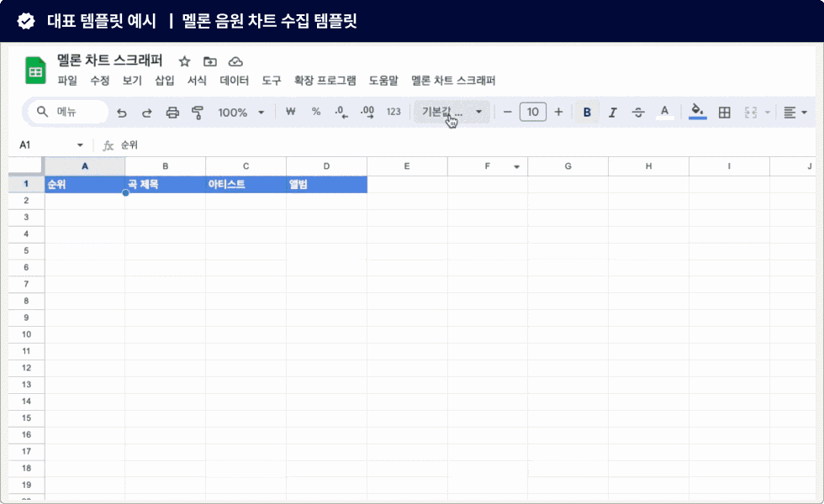Redo the last action
Viewport: 824px width, 504px height.
point(147,113)
